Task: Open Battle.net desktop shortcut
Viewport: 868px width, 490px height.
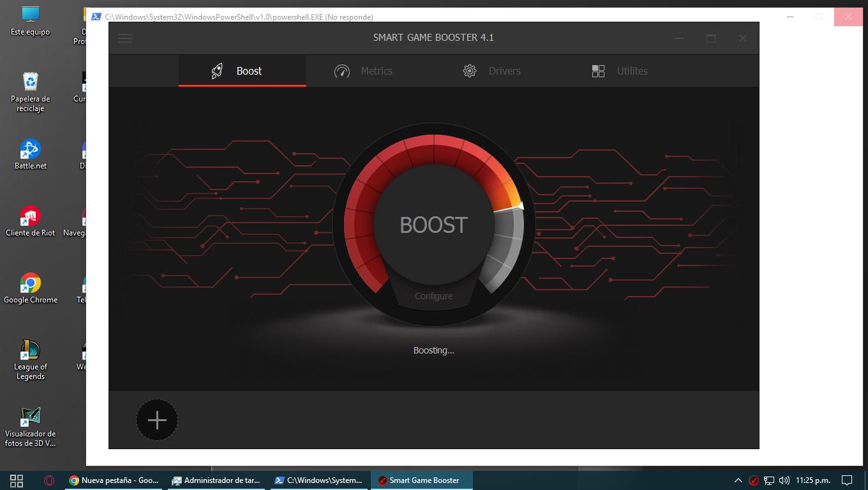Action: coord(31,154)
